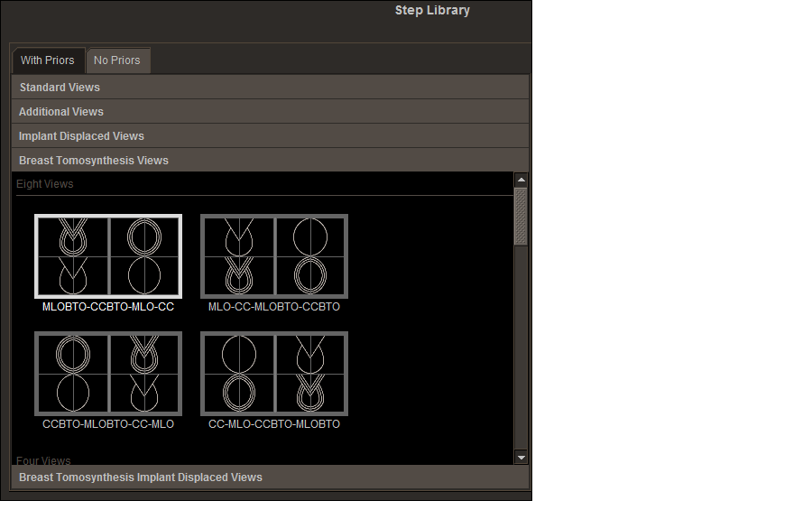
Task: Switch to the With Priors tab
Action: click(48, 60)
